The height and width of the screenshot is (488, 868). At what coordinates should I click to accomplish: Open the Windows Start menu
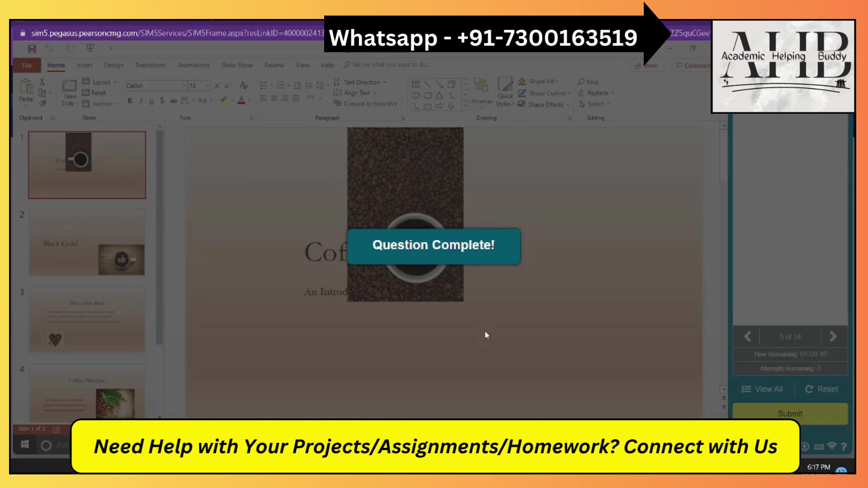[x=25, y=445]
